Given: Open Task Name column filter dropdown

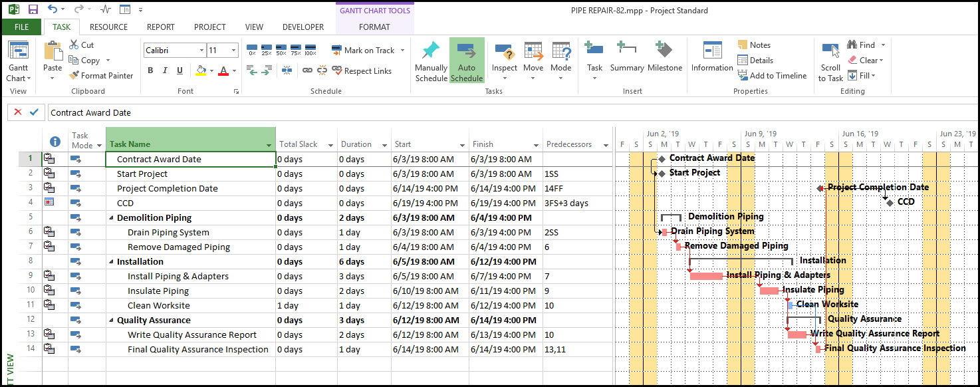Looking at the screenshot, I should point(269,145).
